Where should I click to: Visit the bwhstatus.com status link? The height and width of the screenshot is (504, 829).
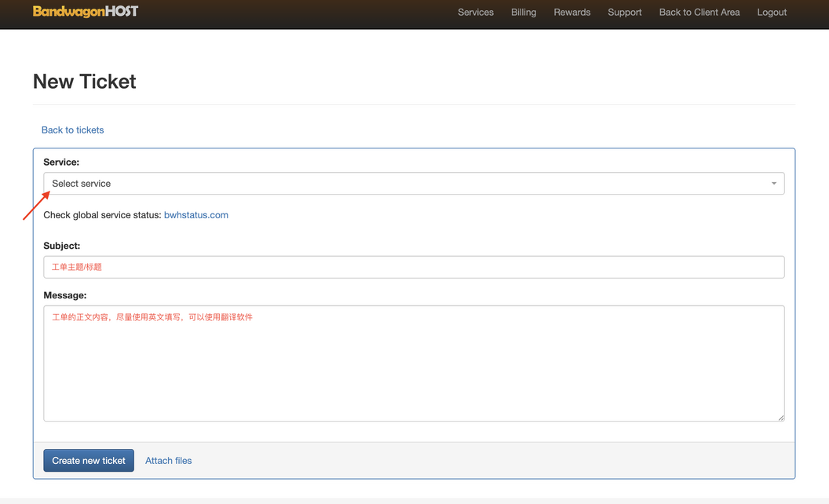(x=196, y=215)
